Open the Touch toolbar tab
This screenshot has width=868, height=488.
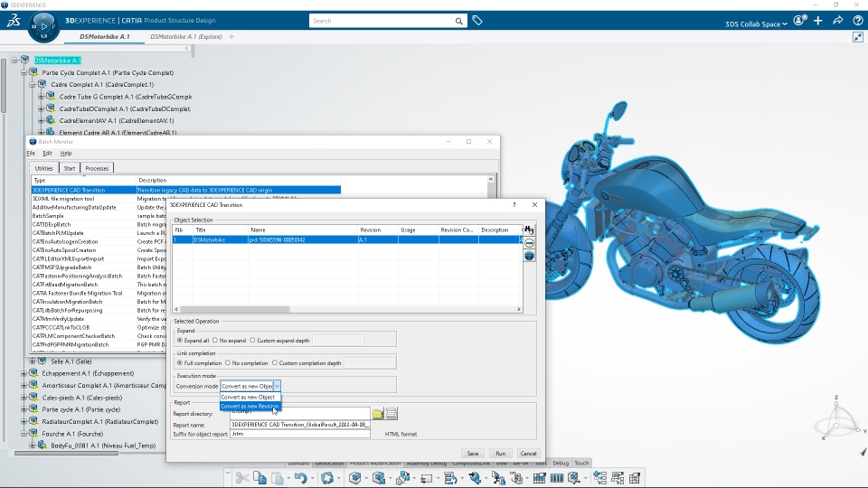pyautogui.click(x=581, y=463)
